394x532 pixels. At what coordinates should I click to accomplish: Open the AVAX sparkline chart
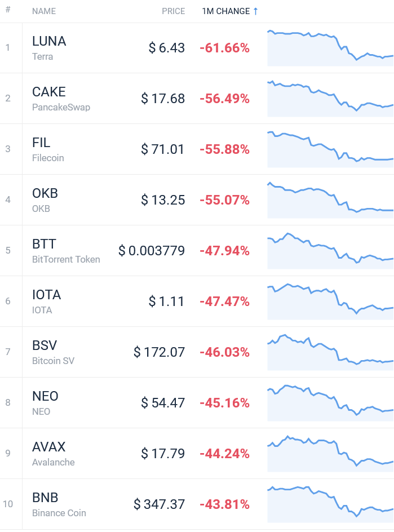(x=330, y=454)
